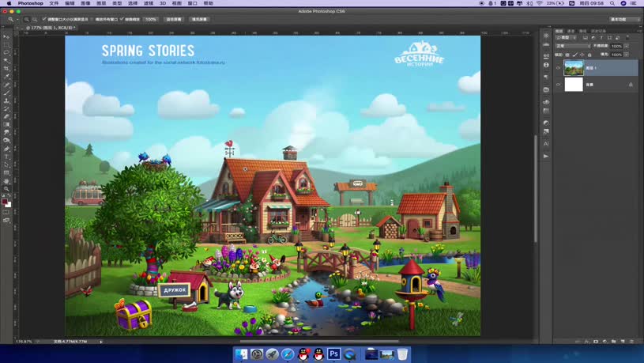Open the Info panel icon

pos(546,65)
